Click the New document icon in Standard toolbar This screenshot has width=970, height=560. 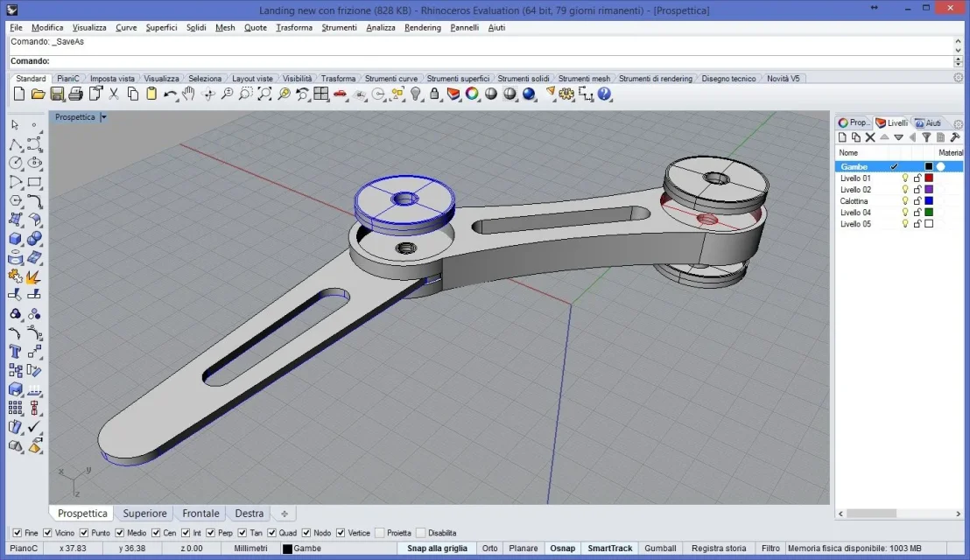click(x=19, y=94)
